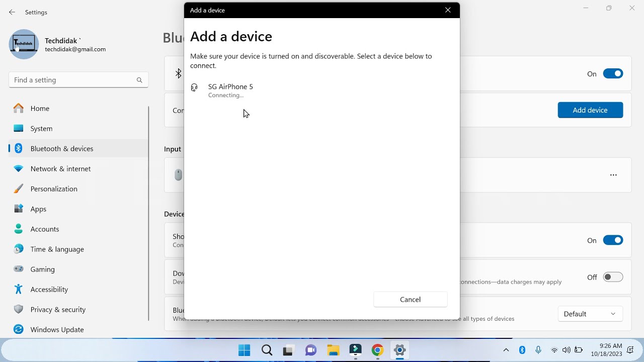644x362 pixels.
Task: Cancel the Add a device dialog
Action: pyautogui.click(x=410, y=300)
